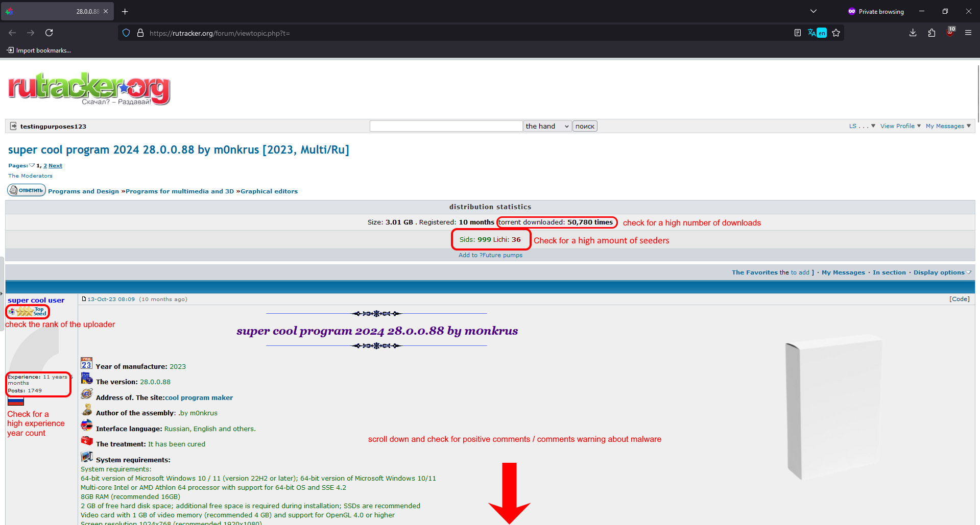
Task: Open the topic title link
Action: 179,149
